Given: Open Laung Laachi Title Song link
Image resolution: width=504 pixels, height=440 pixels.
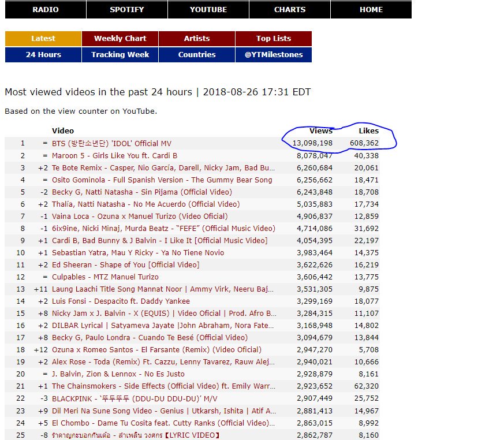Looking at the screenshot, I should tap(163, 289).
